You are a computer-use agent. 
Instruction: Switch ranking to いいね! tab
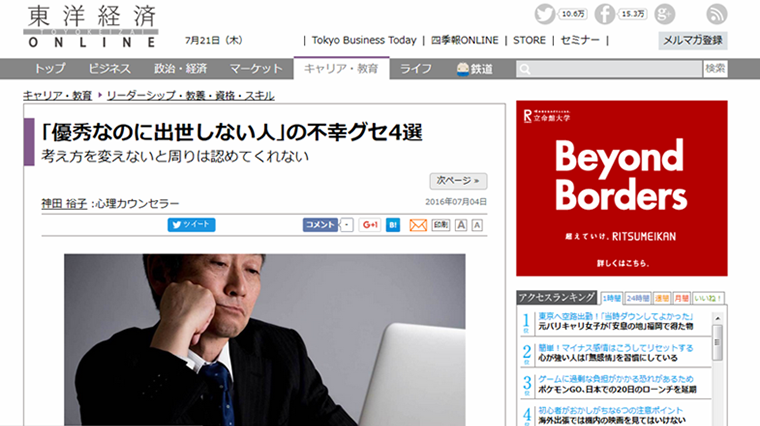coord(708,298)
